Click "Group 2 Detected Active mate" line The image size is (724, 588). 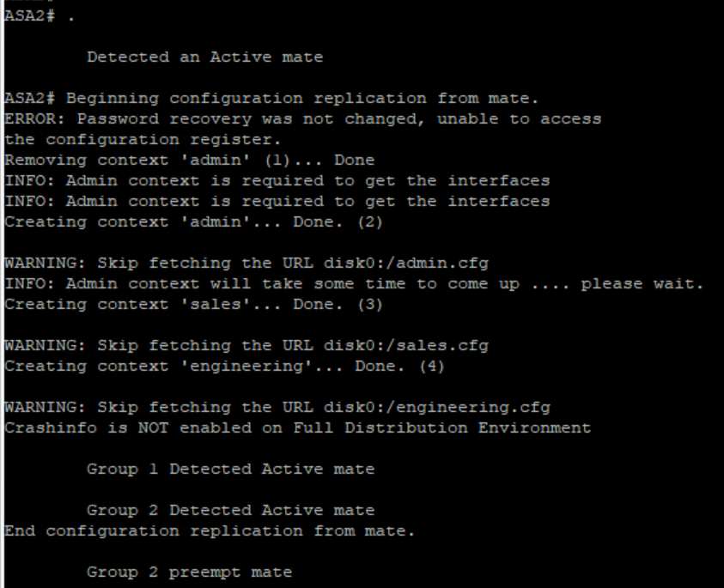(x=230, y=511)
